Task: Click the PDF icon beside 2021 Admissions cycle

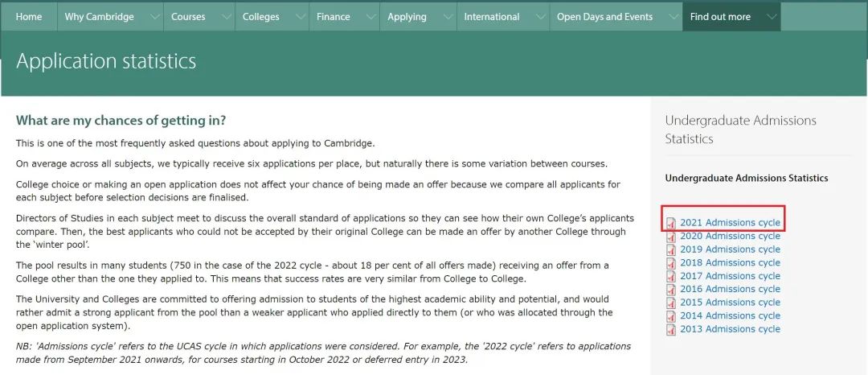Action: (671, 223)
